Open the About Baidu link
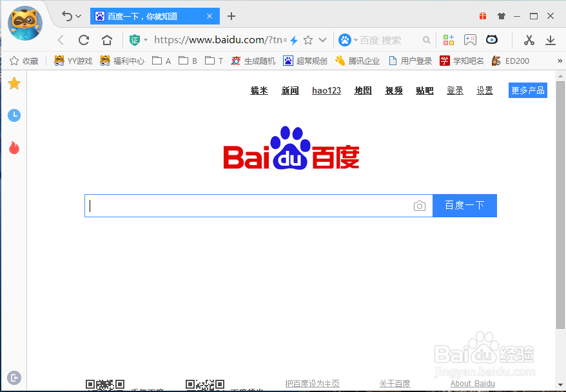Screen dimensions: 566x392 pos(473,384)
